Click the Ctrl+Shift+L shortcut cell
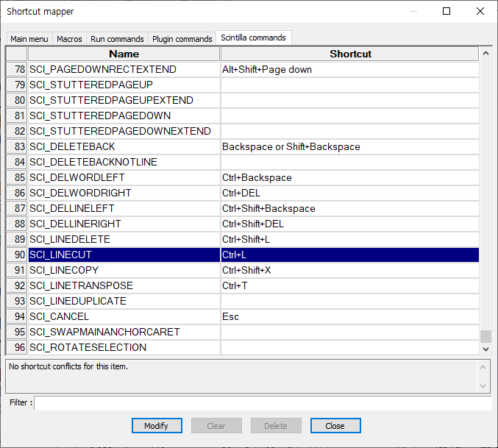The width and height of the screenshot is (498, 448). pos(350,239)
